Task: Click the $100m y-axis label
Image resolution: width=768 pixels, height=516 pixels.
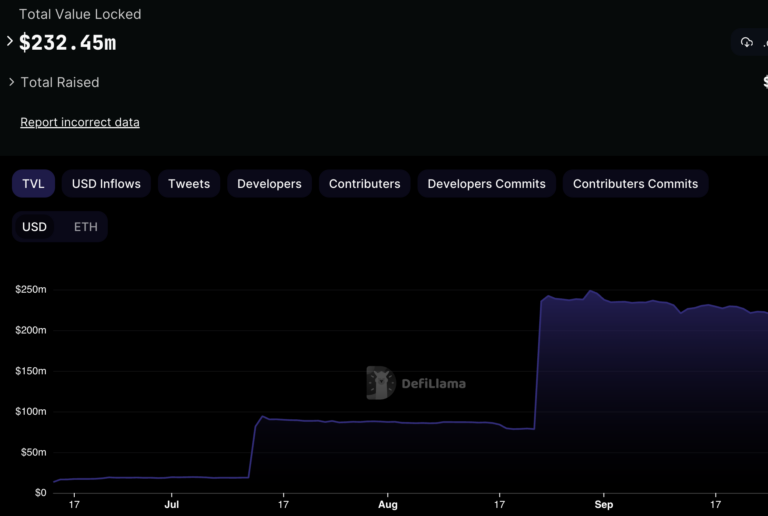Action: pos(31,412)
